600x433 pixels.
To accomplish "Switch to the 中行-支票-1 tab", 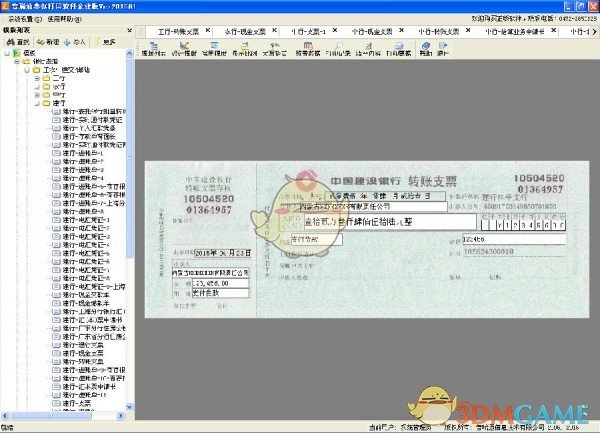I will tap(308, 32).
